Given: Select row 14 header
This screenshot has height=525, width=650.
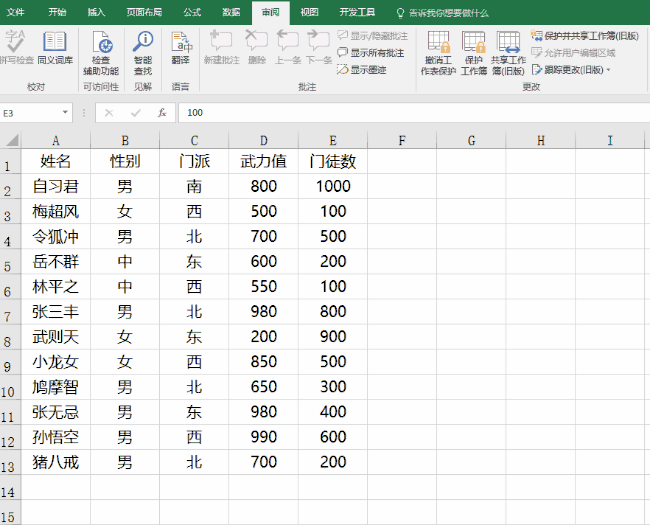Looking at the screenshot, I should (10, 487).
